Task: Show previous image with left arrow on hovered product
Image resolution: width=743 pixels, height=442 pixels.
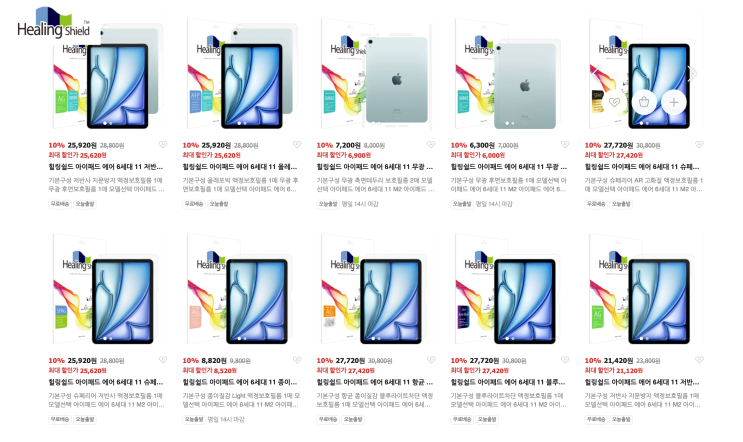Action: click(597, 73)
